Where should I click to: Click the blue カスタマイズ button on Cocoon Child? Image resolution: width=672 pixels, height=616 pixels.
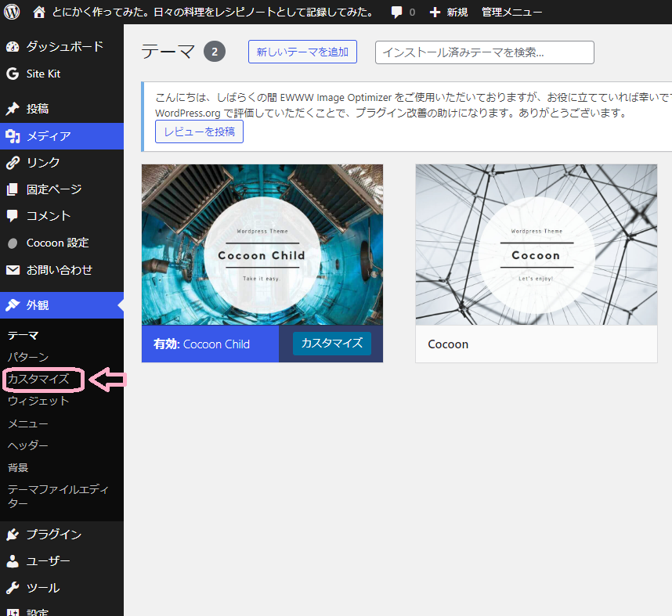pos(331,344)
